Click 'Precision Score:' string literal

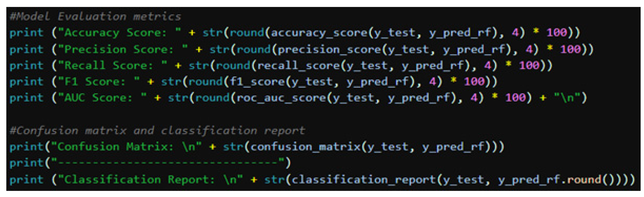pyautogui.click(x=119, y=50)
